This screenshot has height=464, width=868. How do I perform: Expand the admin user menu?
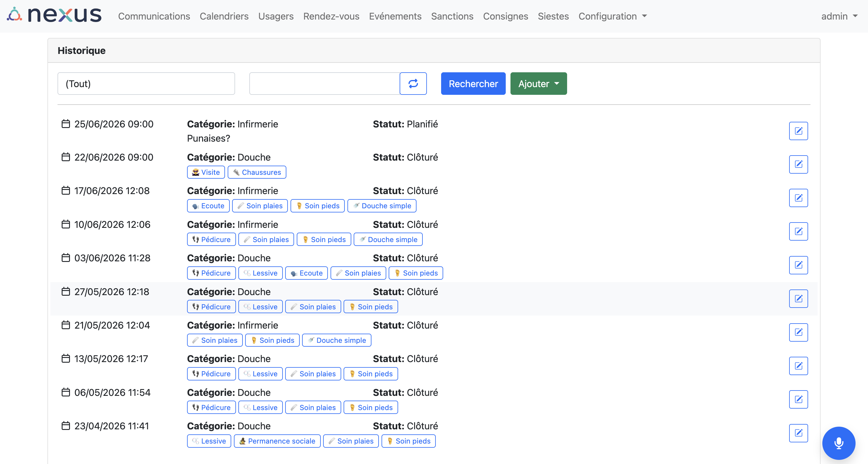[x=839, y=16]
